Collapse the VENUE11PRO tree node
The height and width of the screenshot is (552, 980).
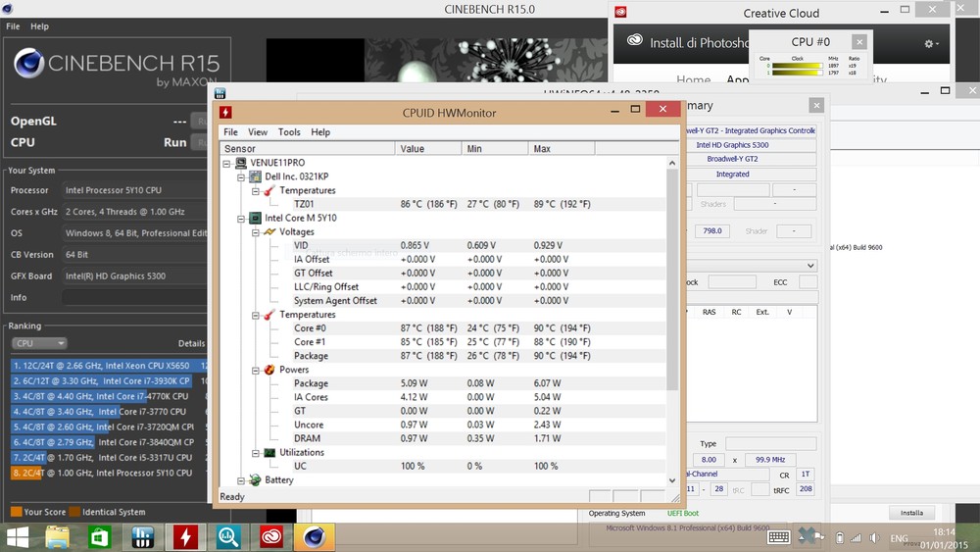(226, 163)
